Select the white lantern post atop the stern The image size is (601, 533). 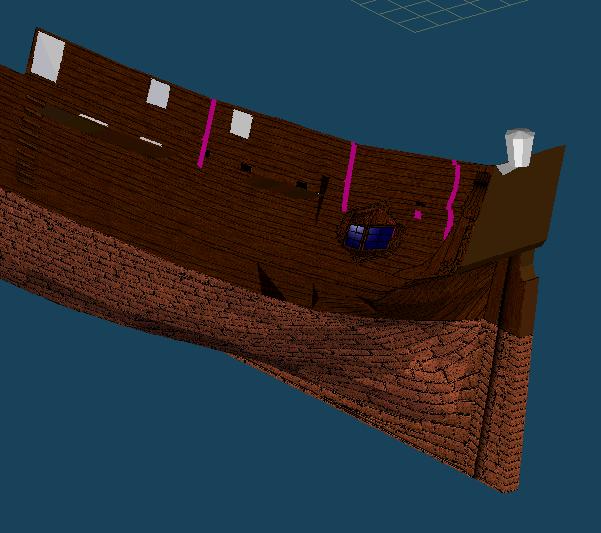pos(518,149)
